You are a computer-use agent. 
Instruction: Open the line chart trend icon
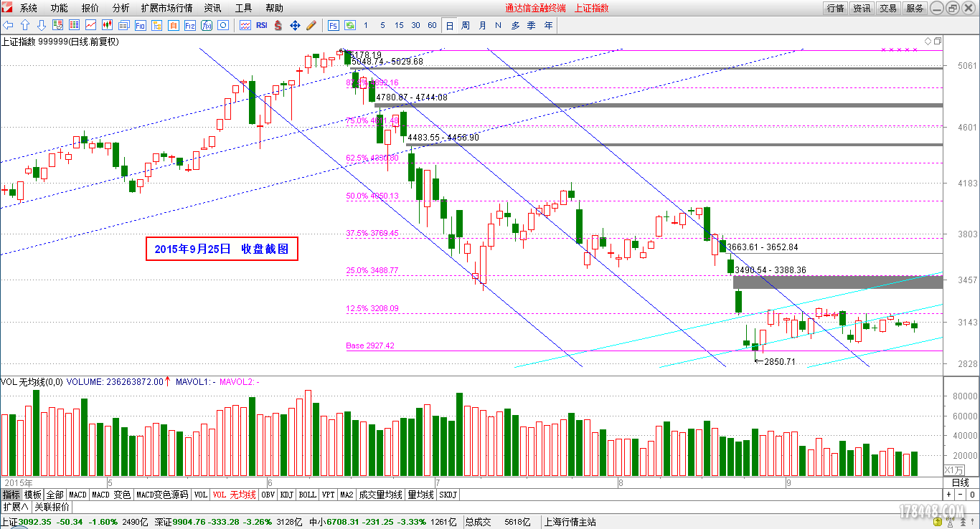tap(90, 25)
